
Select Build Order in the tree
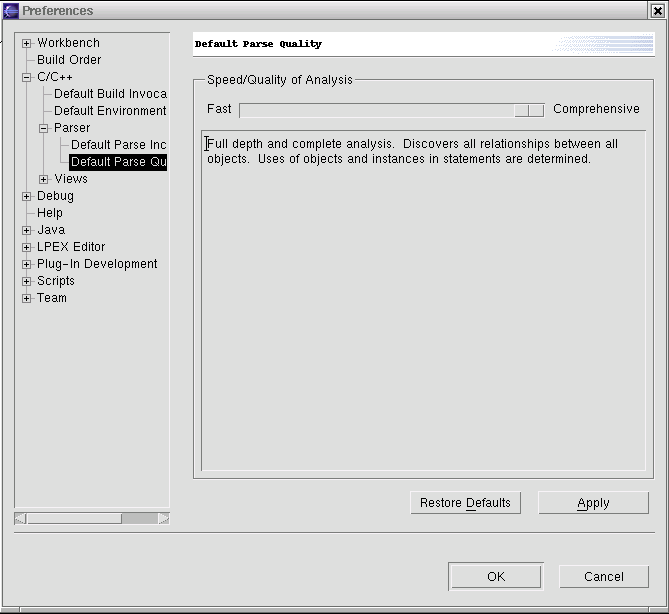(69, 60)
